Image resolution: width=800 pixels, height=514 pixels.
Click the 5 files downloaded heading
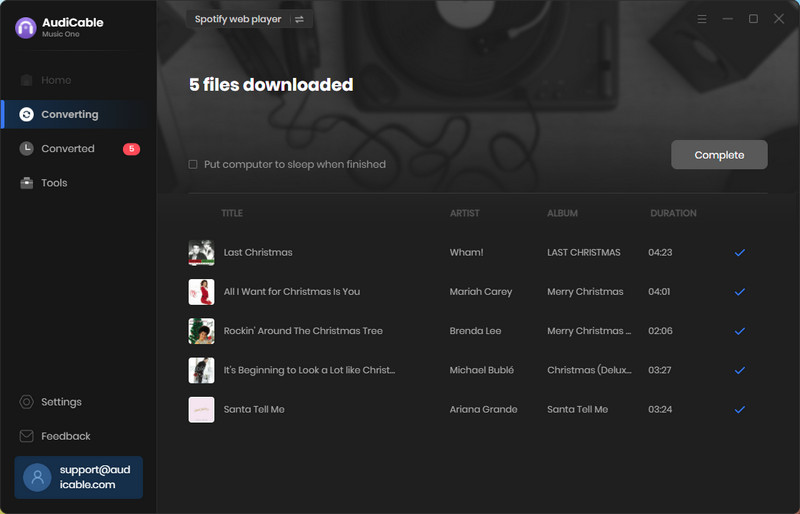pos(271,85)
